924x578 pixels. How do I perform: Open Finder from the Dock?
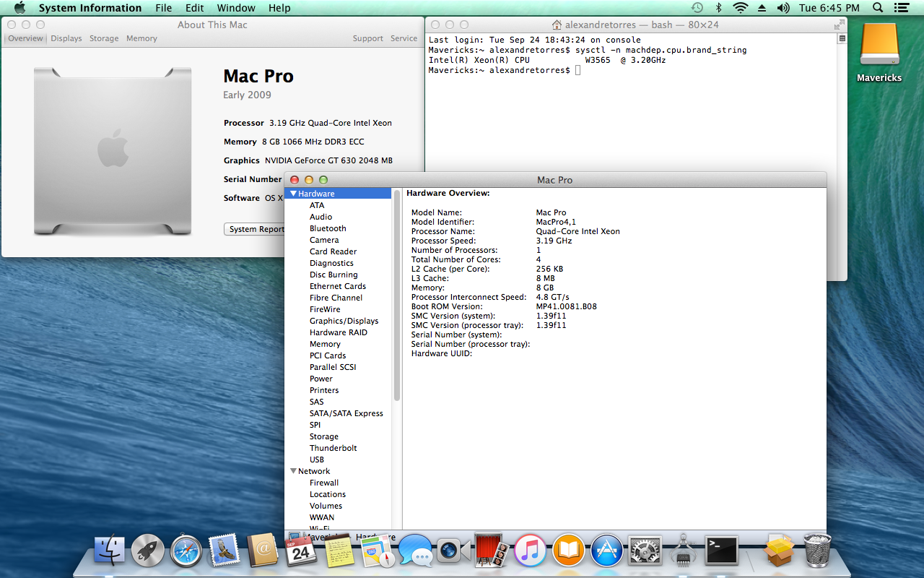110,551
